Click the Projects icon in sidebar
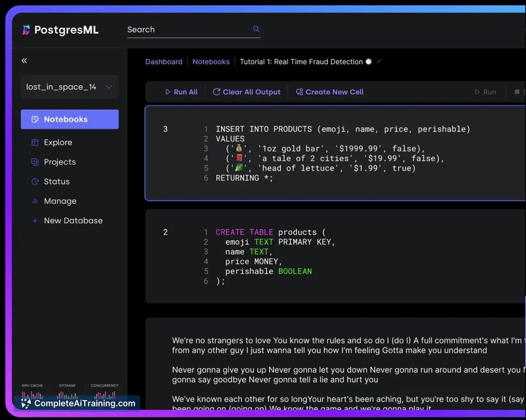This screenshot has height=420, width=526. tap(35, 162)
